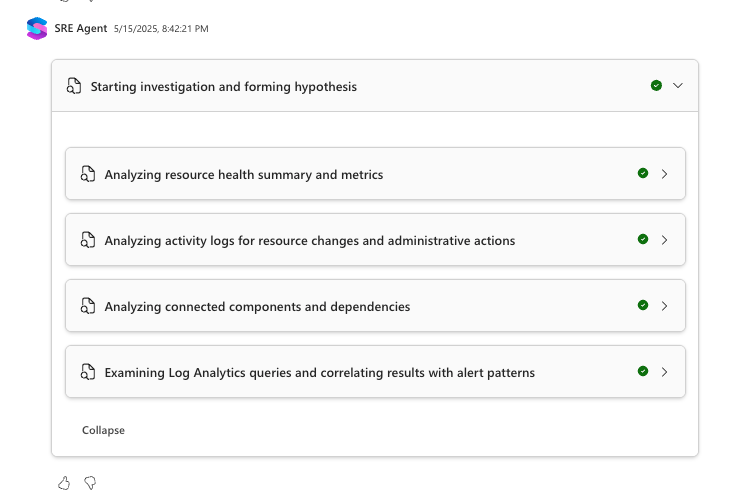This screenshot has width=741, height=498.
Task: Click the thumbs down feedback icon
Action: (x=90, y=483)
